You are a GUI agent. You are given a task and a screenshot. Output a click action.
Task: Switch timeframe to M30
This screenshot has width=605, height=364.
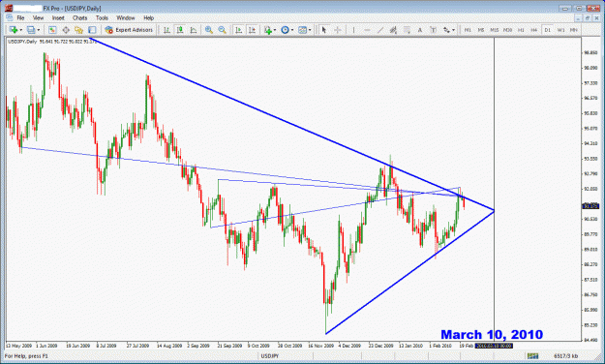click(508, 30)
